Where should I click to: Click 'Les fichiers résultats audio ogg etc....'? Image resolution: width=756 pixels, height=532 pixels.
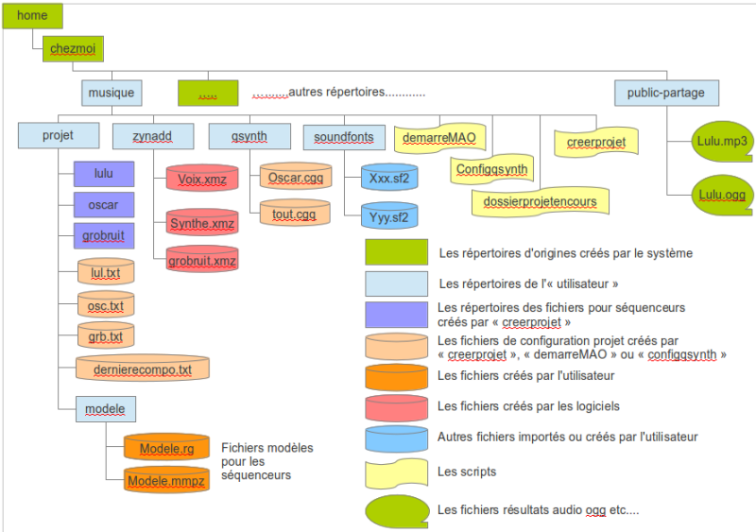(538, 510)
